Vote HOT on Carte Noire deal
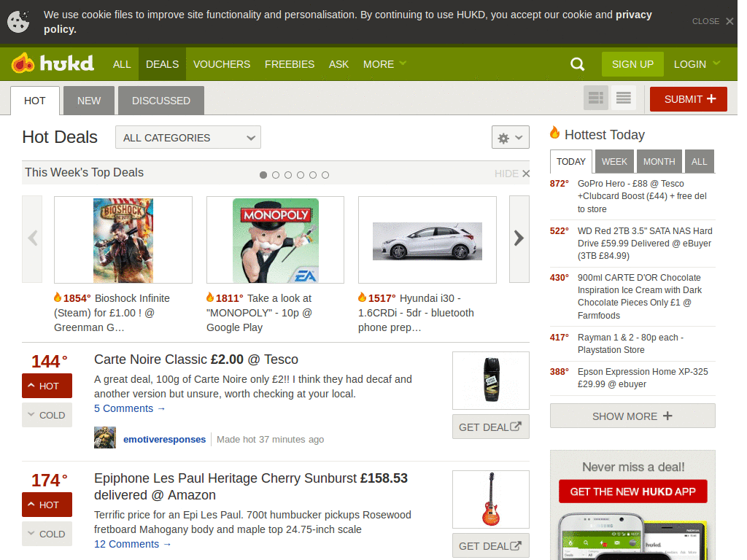 pos(47,386)
